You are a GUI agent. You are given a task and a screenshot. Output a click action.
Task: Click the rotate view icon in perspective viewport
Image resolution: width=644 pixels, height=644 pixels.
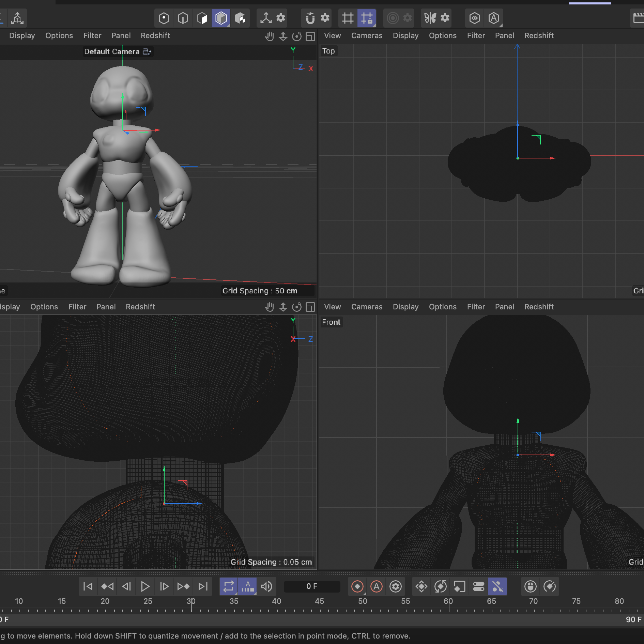(x=297, y=36)
